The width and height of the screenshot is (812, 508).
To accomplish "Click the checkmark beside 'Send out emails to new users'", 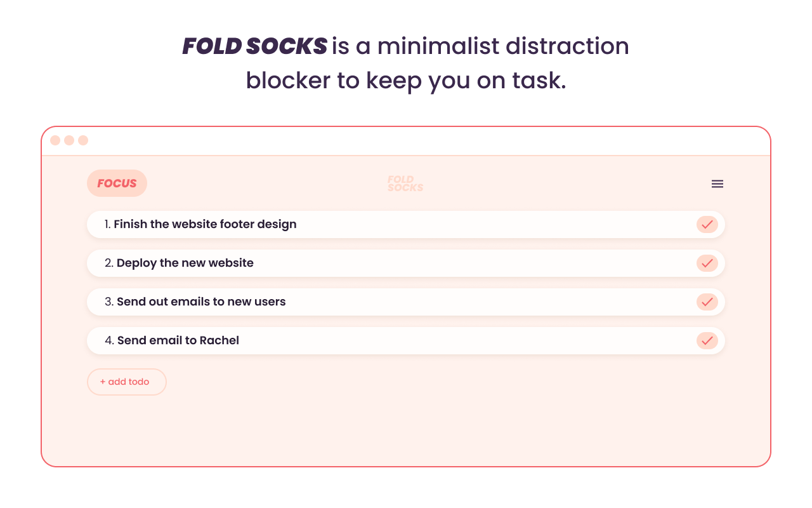I will (x=707, y=302).
